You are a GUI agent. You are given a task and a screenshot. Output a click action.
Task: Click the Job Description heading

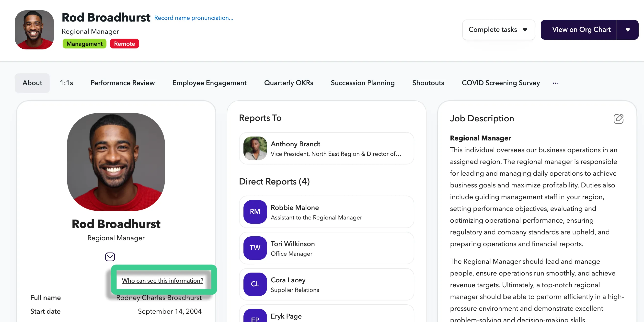pyautogui.click(x=482, y=118)
